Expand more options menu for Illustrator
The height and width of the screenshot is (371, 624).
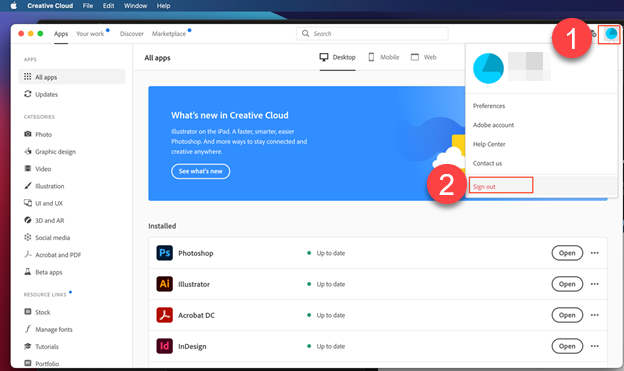(595, 284)
